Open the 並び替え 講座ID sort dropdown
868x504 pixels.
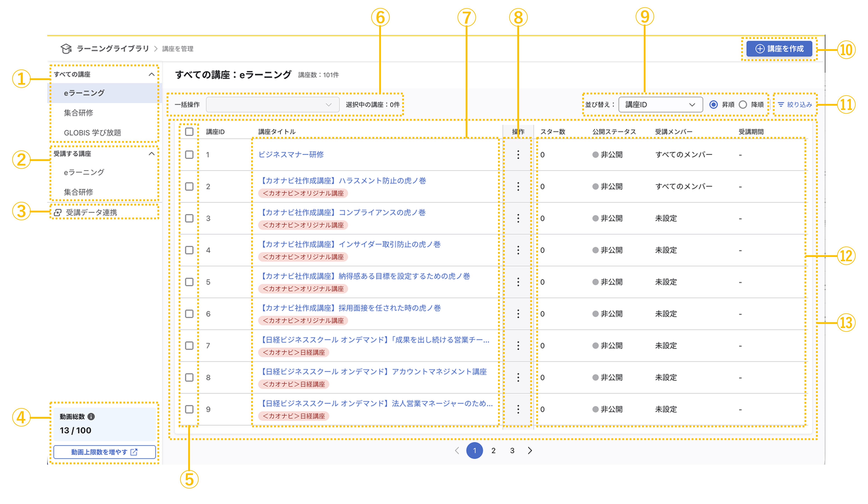pos(660,104)
